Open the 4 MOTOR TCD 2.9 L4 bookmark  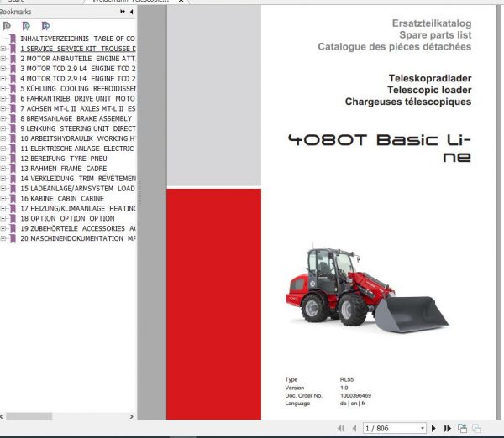tap(78, 79)
